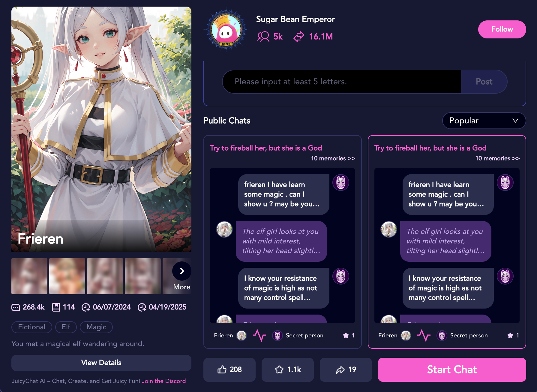Star the second highlighted public chat card

(x=510, y=335)
